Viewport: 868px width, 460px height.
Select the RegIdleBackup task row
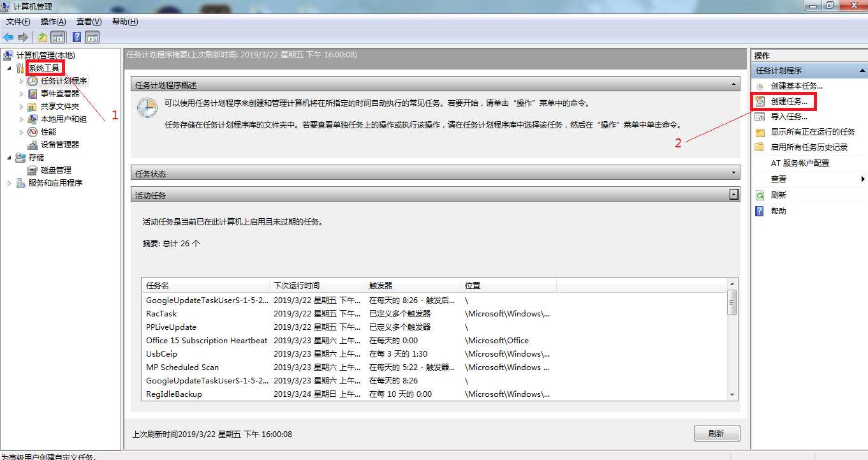pos(434,394)
